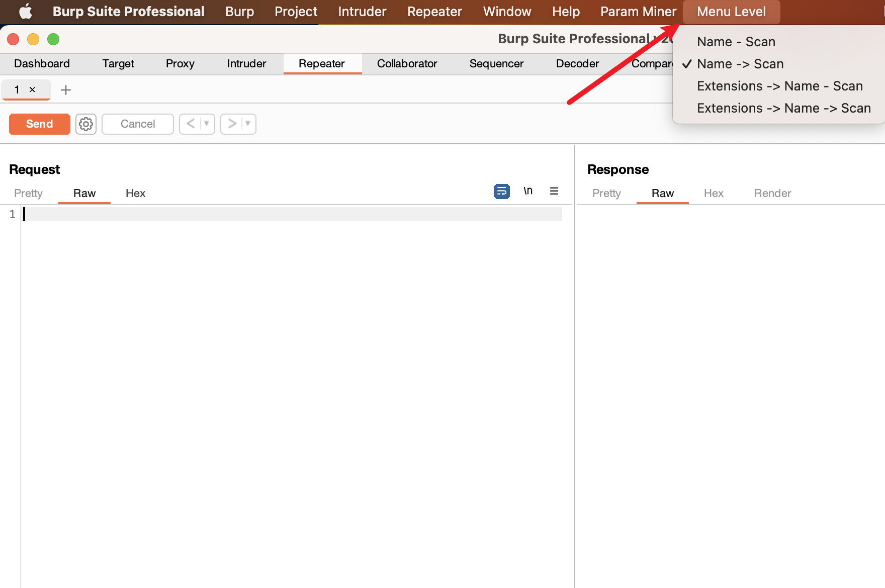Switch to the Repeater tool tab
Screen dimensions: 885x588
pyautogui.click(x=322, y=64)
